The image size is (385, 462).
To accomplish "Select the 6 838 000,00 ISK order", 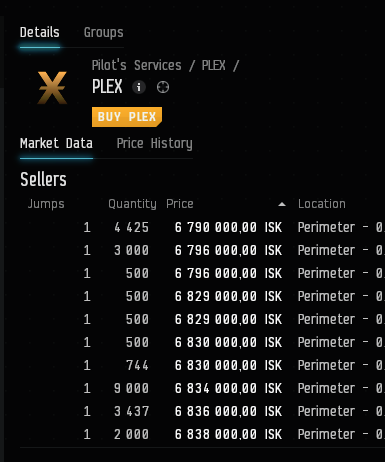I will pos(202,434).
